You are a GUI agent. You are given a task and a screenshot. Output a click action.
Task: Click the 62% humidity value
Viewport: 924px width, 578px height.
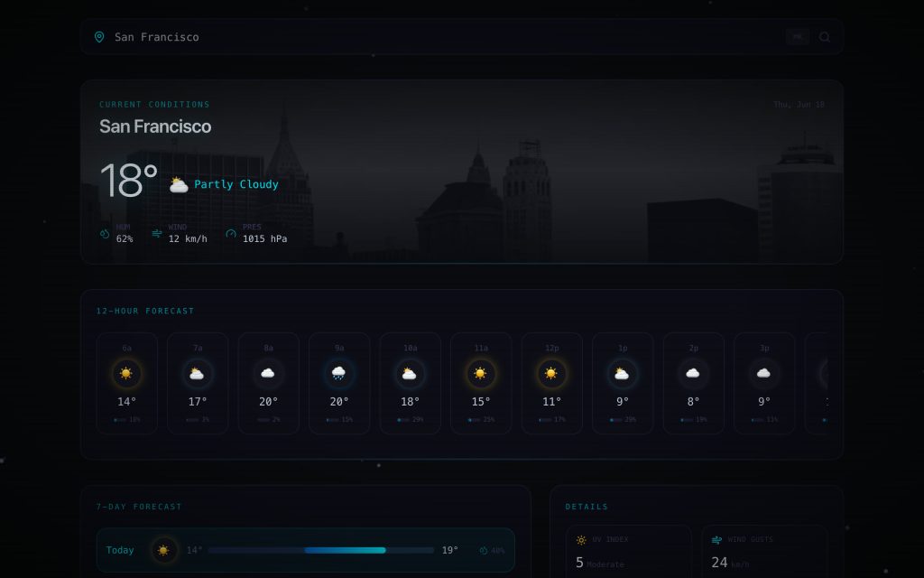(125, 238)
